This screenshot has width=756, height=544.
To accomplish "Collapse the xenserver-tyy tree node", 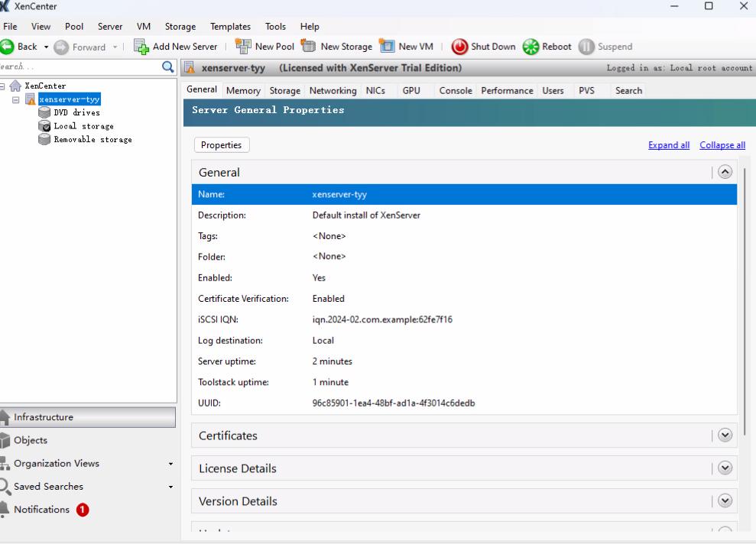I will 17,99.
